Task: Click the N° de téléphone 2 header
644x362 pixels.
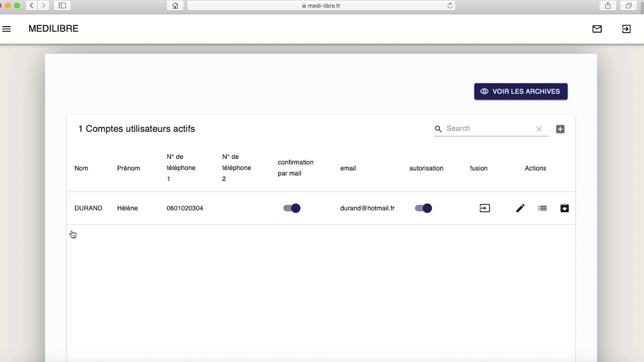Action: [x=236, y=168]
